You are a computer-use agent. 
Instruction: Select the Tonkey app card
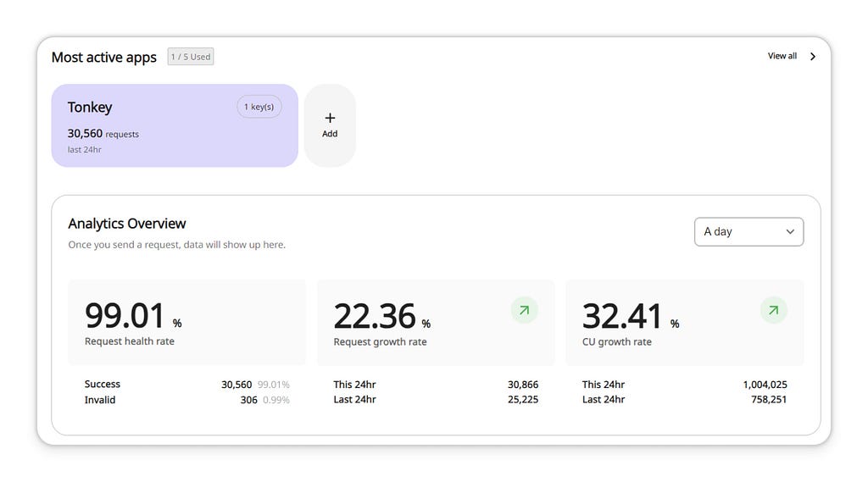pos(175,125)
